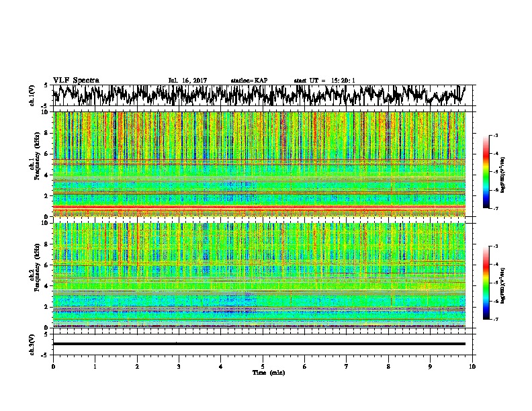This screenshot has width=532, height=411.
Task: Click the "ch.1(V)" waveform axis label
Action: 32,95
